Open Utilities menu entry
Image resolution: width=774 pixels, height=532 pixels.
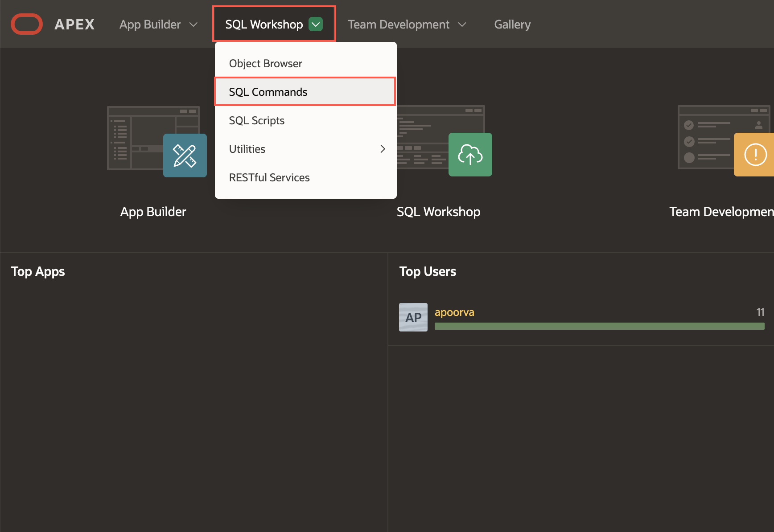point(305,149)
